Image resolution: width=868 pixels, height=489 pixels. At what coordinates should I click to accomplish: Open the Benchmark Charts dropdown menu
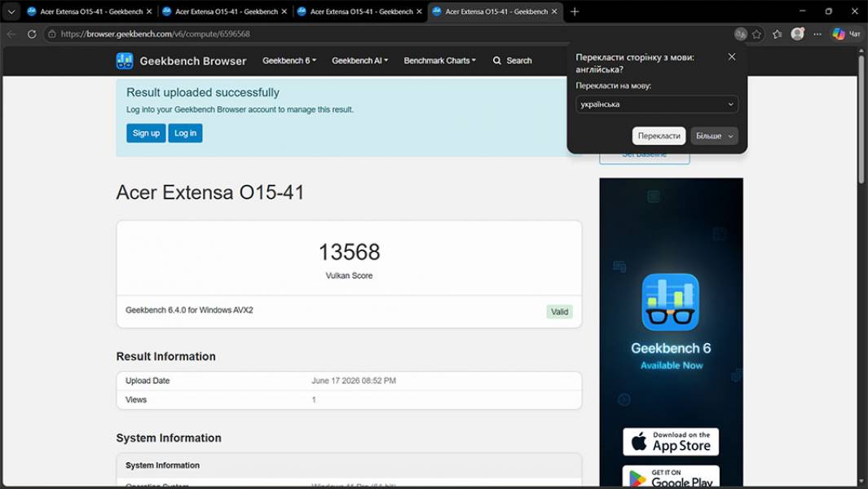pos(439,61)
